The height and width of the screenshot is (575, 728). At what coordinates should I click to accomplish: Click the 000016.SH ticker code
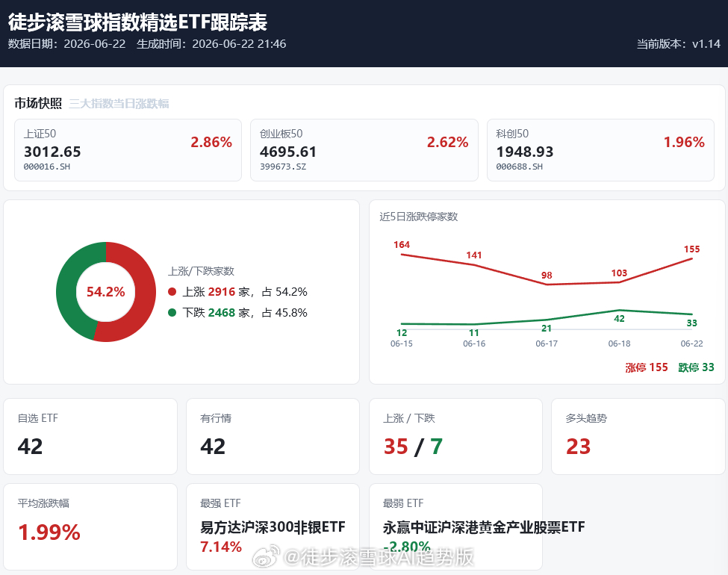pyautogui.click(x=46, y=167)
